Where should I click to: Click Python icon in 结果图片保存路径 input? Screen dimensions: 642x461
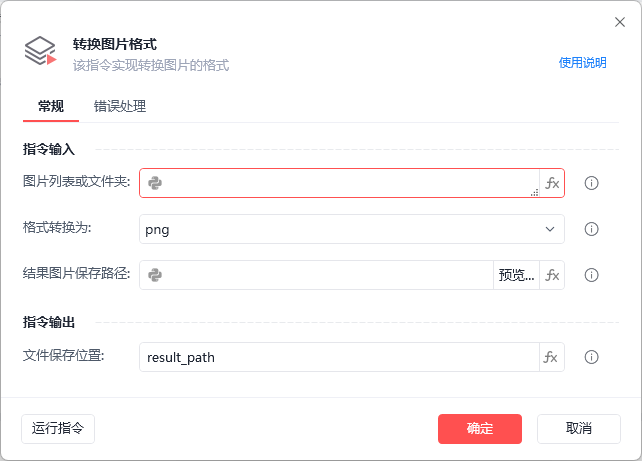pos(155,275)
